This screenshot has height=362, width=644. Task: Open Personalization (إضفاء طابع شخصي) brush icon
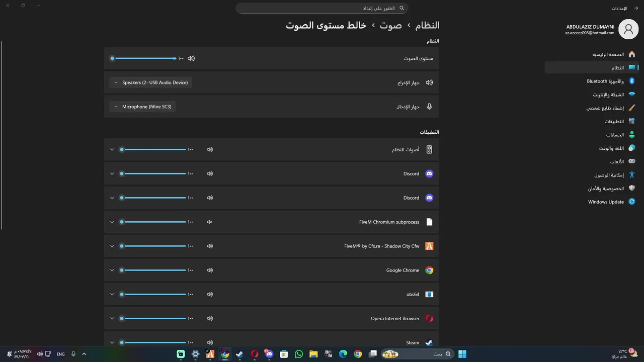[x=631, y=108]
